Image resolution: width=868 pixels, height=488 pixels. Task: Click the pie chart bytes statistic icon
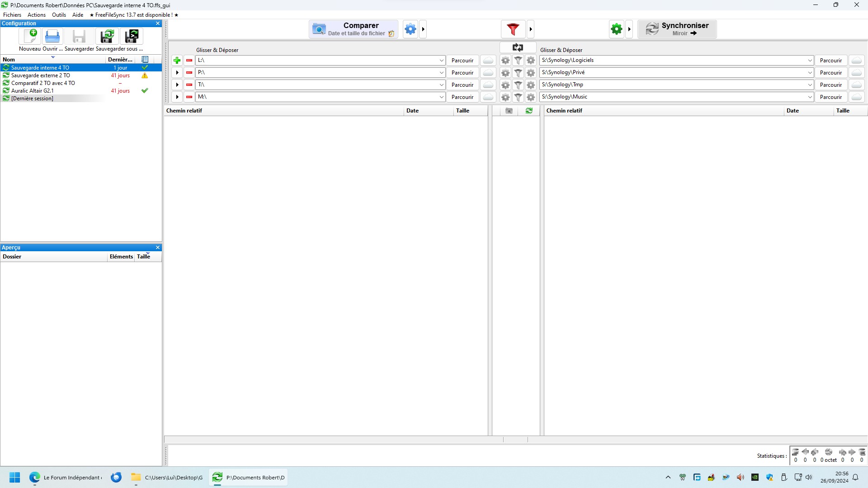click(829, 452)
